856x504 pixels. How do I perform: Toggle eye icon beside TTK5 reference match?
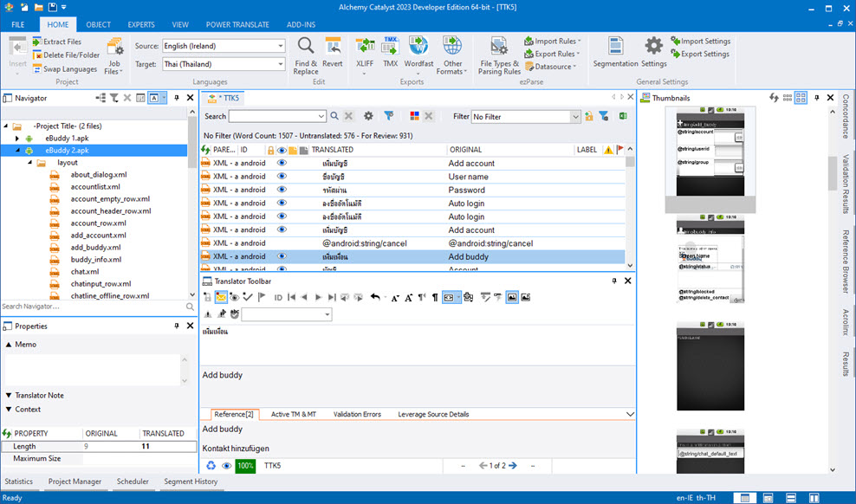[226, 466]
